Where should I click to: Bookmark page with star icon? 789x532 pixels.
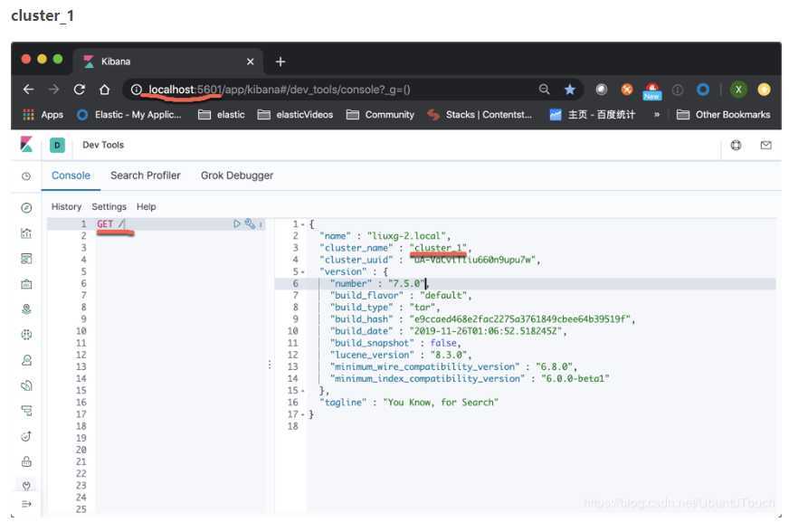click(x=569, y=90)
